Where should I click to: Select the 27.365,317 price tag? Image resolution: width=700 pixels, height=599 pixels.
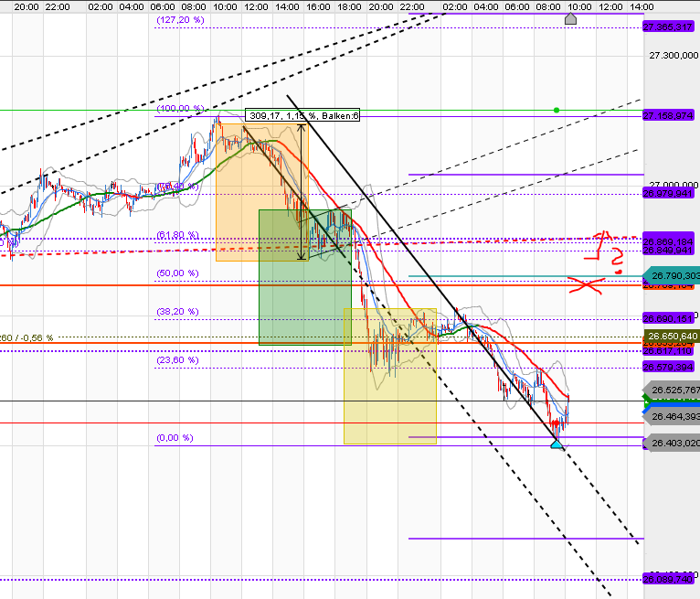[x=668, y=27]
